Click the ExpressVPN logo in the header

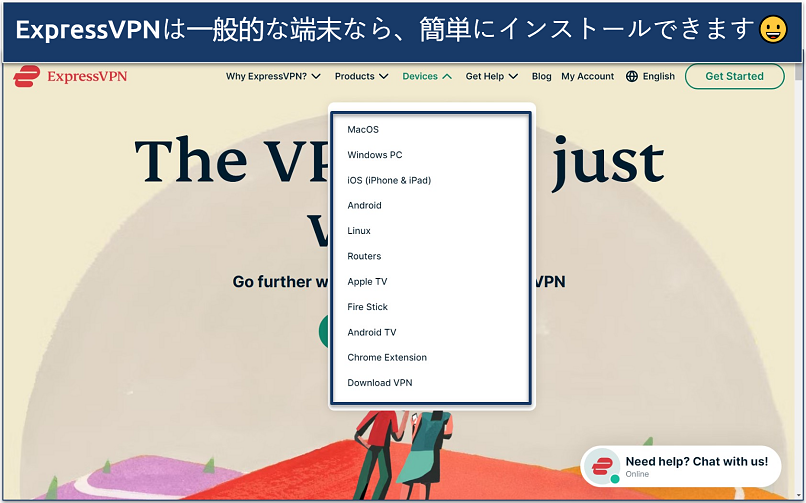[68, 76]
